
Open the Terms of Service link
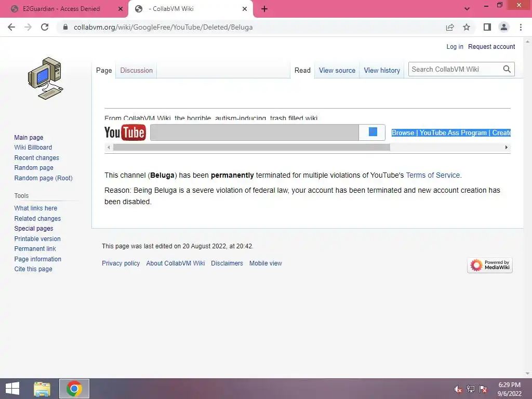pyautogui.click(x=433, y=175)
